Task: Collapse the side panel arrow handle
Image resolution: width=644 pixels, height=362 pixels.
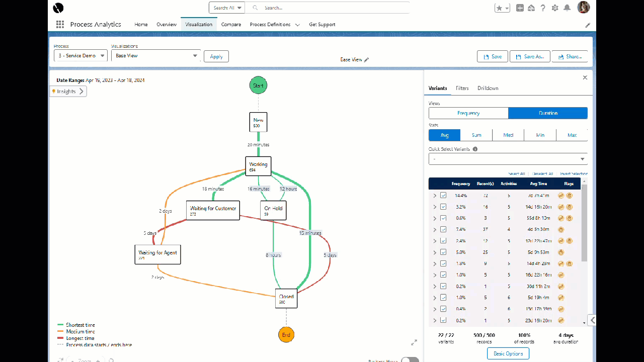Action: pyautogui.click(x=593, y=320)
